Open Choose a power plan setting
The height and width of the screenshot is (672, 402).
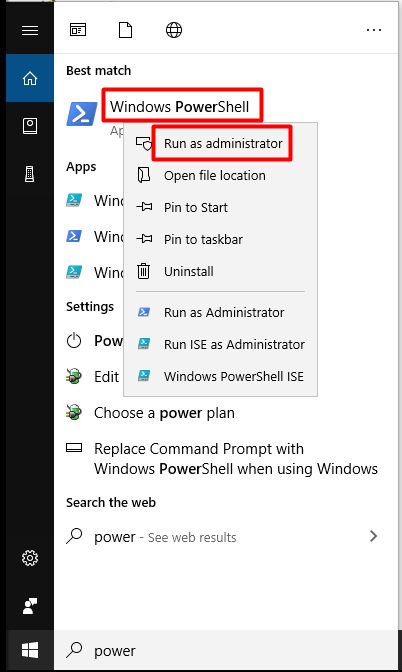164,413
